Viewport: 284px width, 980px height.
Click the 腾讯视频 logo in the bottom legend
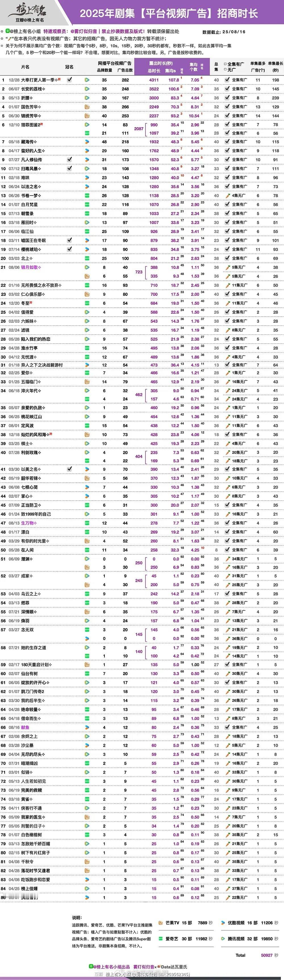(x=223, y=939)
